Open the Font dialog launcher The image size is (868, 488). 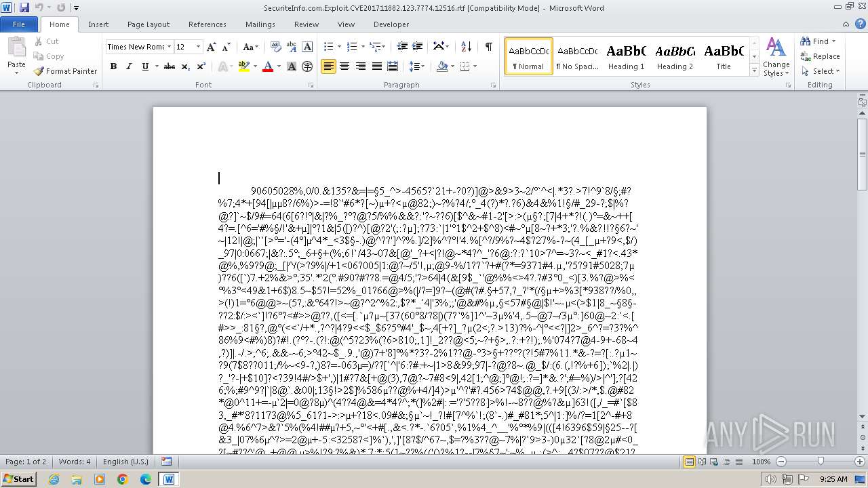click(311, 85)
